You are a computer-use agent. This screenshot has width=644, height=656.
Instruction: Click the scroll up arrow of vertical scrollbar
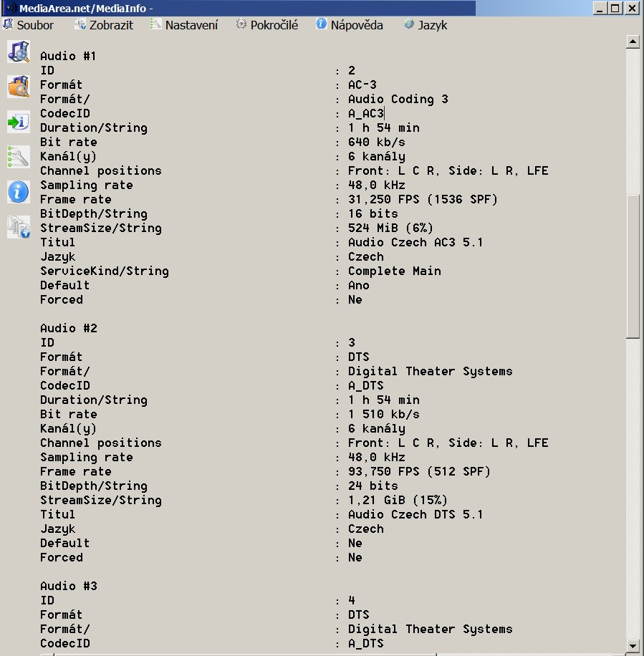coord(633,42)
